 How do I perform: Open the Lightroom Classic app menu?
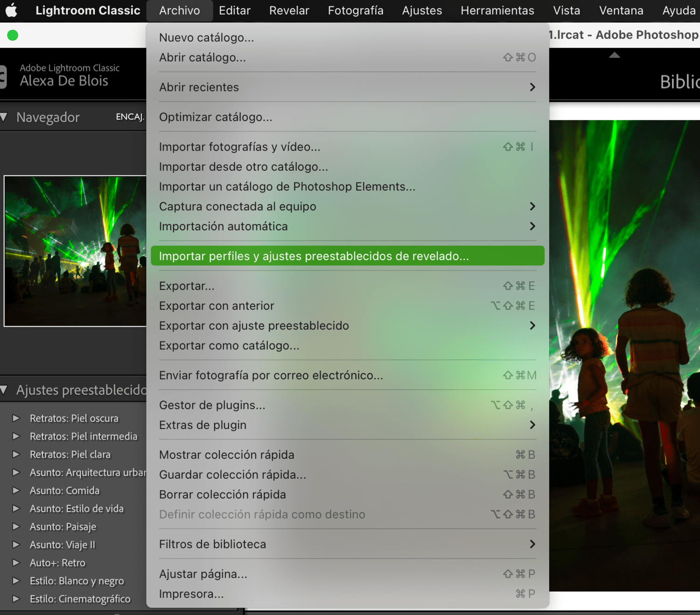coord(88,10)
